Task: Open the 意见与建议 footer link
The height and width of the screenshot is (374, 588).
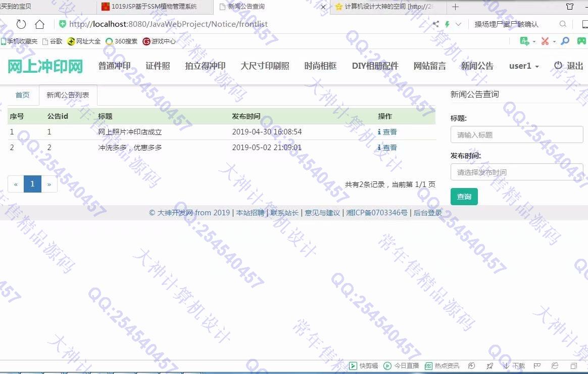Action: 322,213
